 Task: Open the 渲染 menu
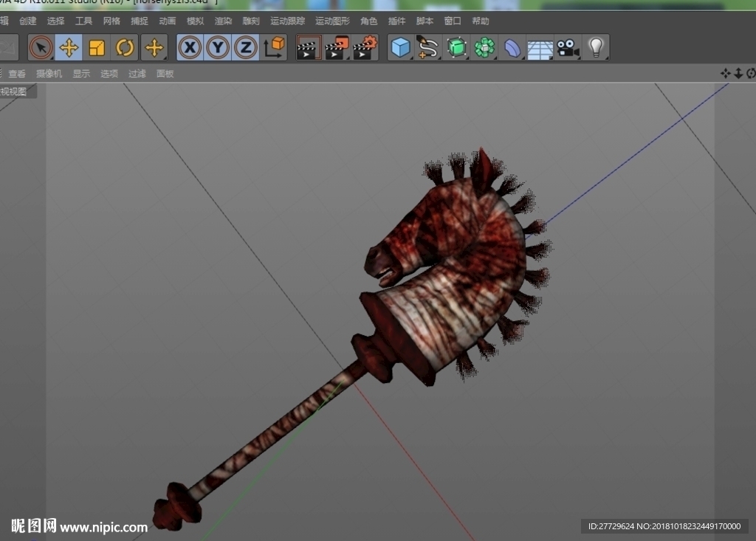[x=223, y=21]
